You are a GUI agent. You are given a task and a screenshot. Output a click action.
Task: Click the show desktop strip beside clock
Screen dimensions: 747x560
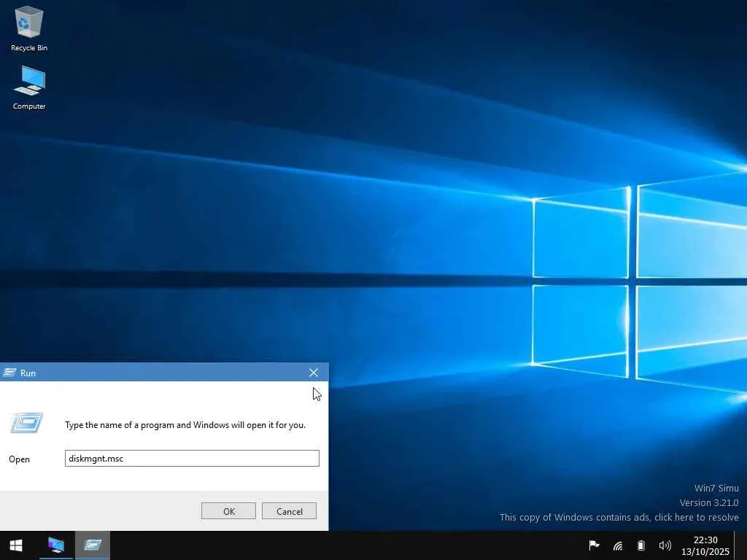coord(740,545)
